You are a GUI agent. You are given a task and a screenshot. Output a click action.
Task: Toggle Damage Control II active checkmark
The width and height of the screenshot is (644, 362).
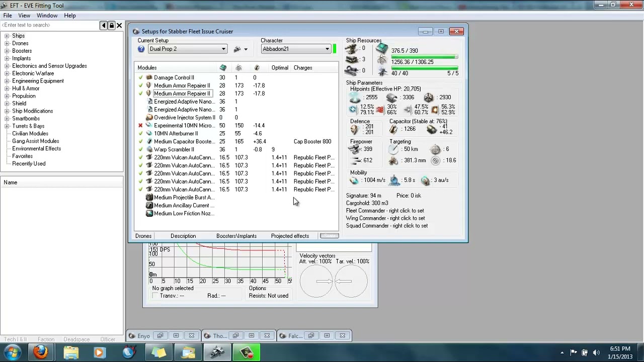(140, 77)
